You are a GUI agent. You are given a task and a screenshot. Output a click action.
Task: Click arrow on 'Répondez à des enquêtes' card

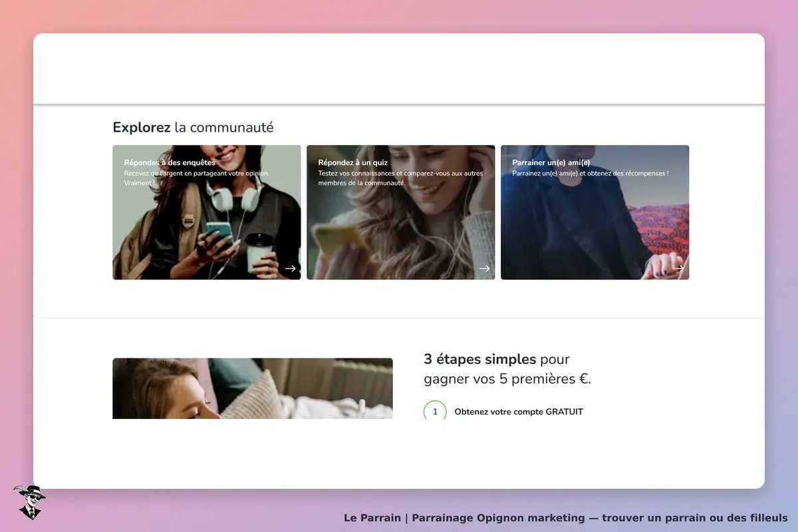click(290, 269)
